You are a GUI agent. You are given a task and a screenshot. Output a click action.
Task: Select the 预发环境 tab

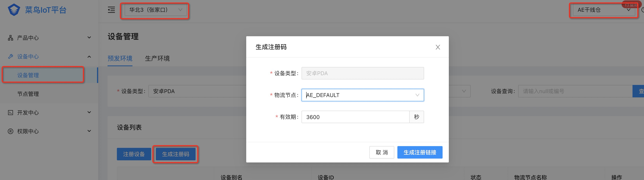pos(120,58)
